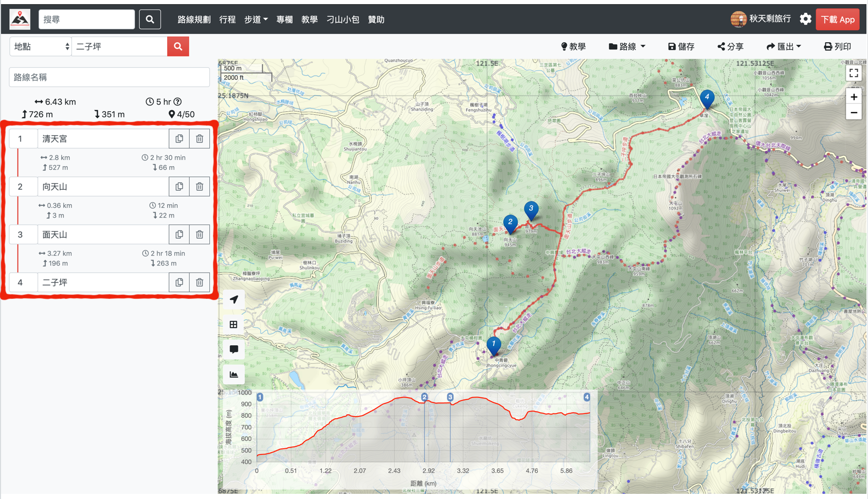The height and width of the screenshot is (499, 868).
Task: Click the 路線名稱 route name field
Action: 109,77
